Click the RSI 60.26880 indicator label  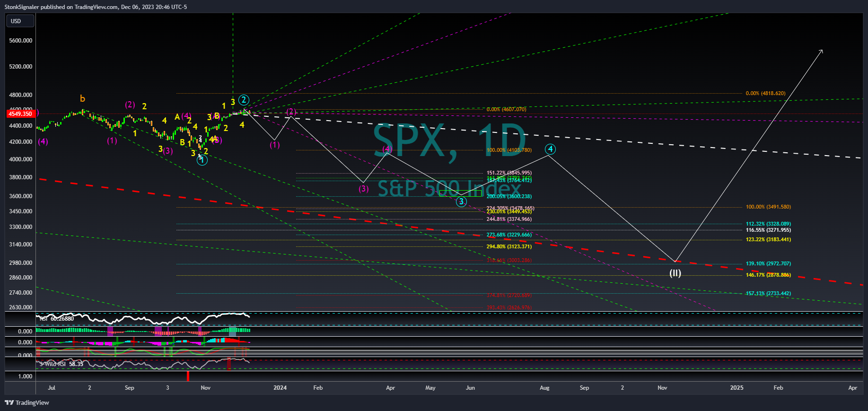[x=56, y=319]
